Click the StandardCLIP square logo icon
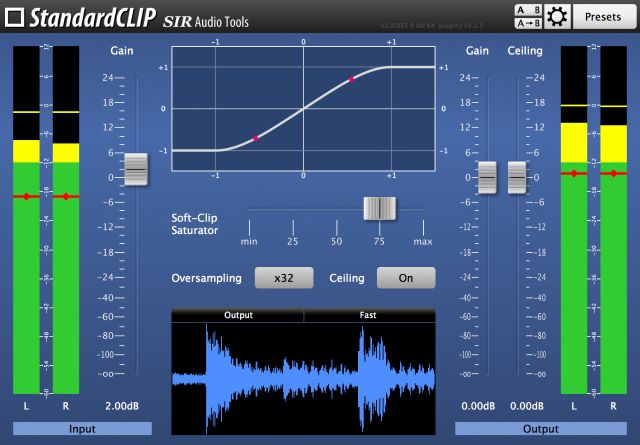Screen dimensions: 640x445 click(x=15, y=18)
